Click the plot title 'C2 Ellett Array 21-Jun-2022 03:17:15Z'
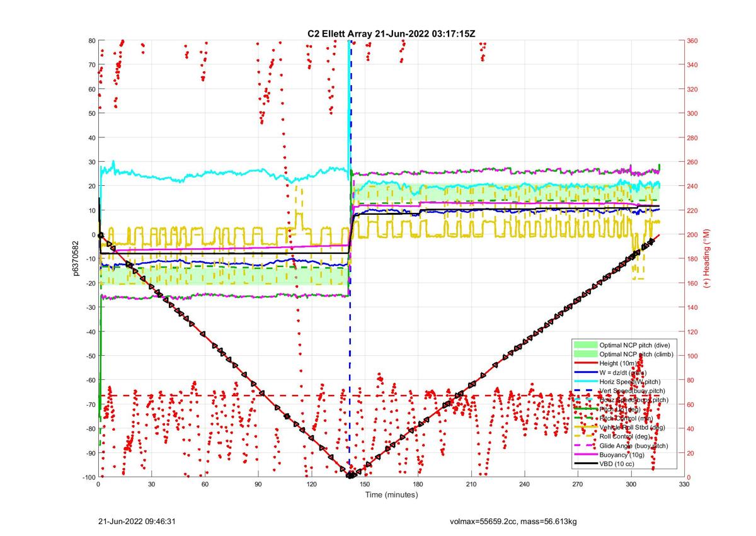This screenshot has width=756, height=536. pos(391,33)
